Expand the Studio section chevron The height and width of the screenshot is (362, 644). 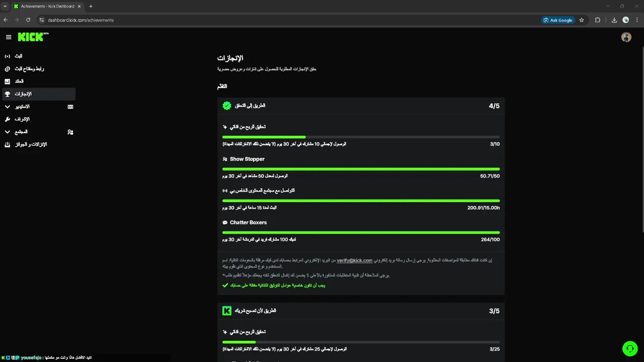[7, 107]
